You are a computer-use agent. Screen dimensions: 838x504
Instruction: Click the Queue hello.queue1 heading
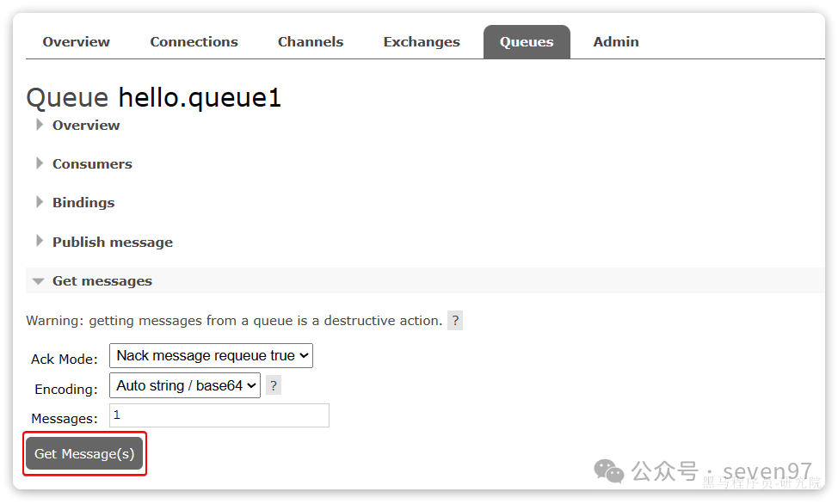pyautogui.click(x=154, y=98)
